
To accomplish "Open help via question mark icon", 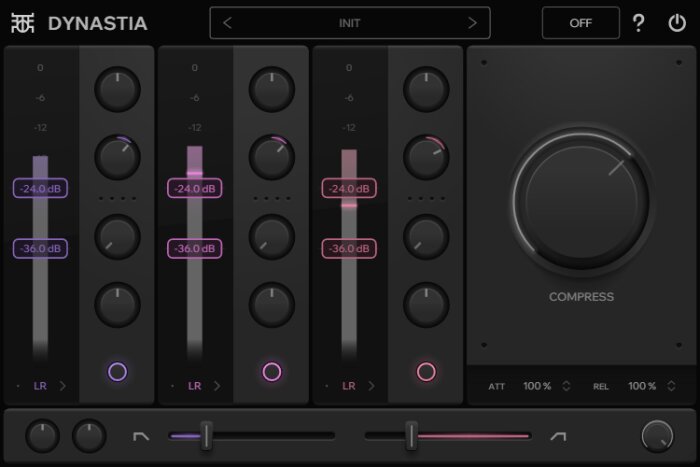I will point(638,23).
